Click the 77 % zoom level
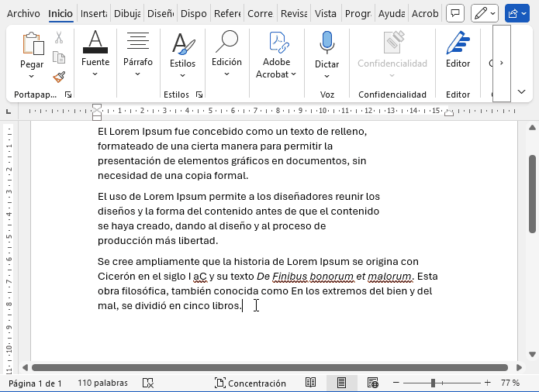Screen dimensions: 539x392 [510, 383]
